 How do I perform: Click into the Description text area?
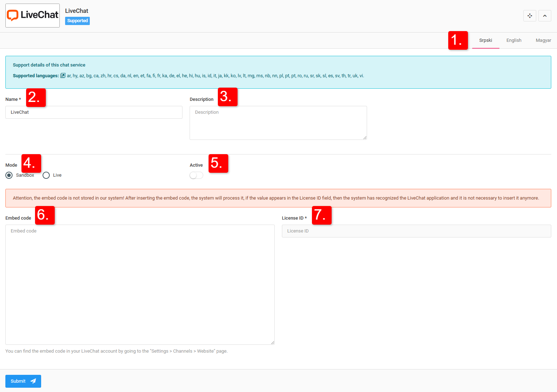tap(278, 123)
